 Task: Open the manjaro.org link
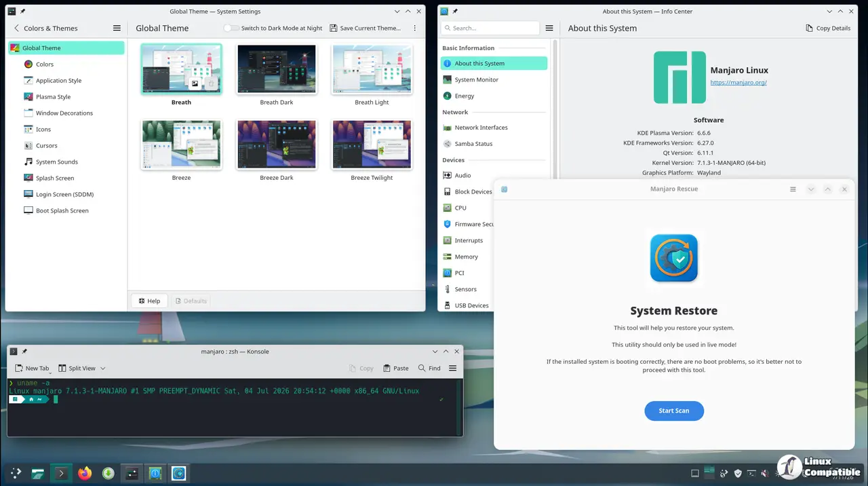738,83
